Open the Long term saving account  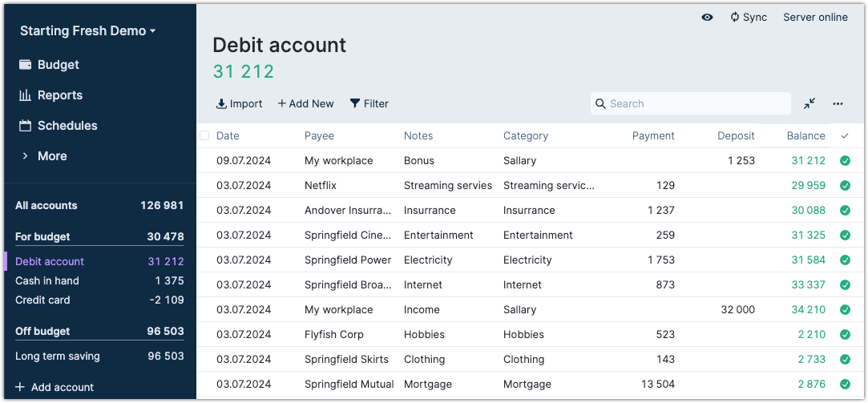tap(57, 356)
